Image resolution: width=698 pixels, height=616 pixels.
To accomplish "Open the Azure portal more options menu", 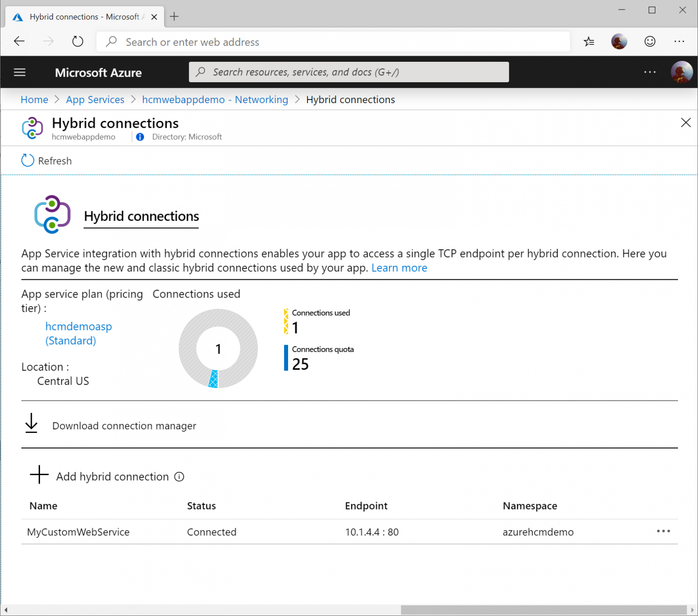I will tap(650, 72).
